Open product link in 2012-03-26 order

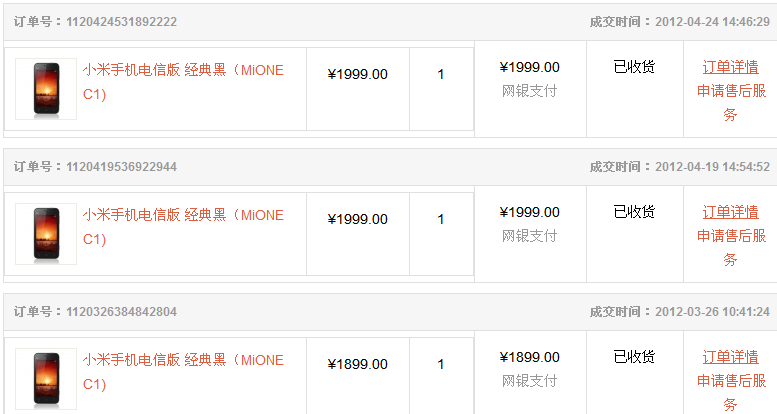(183, 372)
